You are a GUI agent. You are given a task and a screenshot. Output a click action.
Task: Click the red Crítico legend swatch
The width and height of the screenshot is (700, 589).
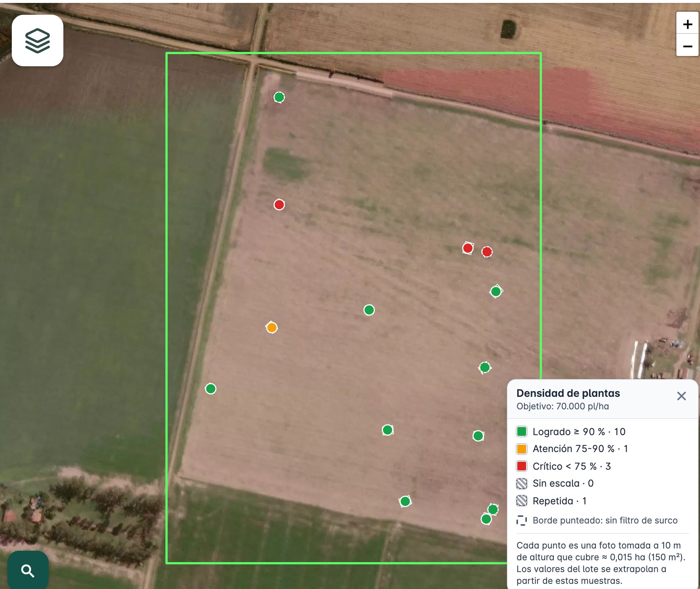522,466
